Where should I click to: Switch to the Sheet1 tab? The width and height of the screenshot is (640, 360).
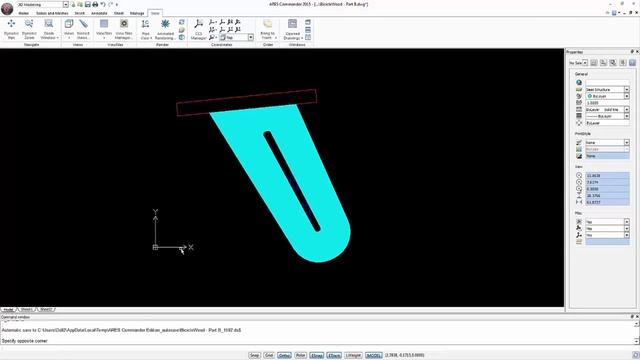(x=27, y=310)
